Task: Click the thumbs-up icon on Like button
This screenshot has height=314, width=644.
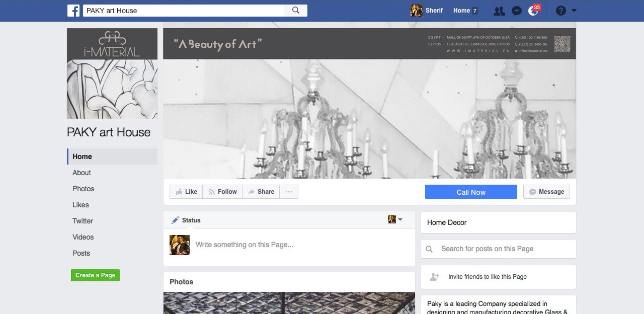Action: [x=179, y=192]
